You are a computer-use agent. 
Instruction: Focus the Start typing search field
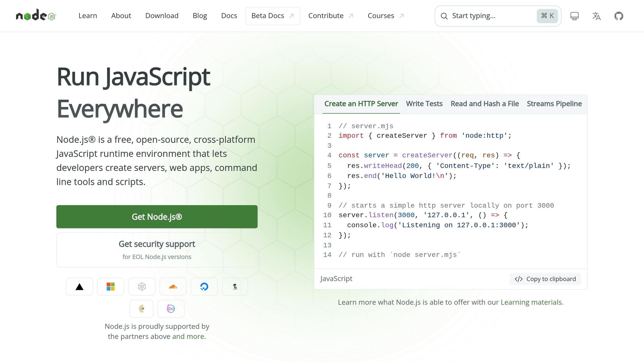(498, 16)
